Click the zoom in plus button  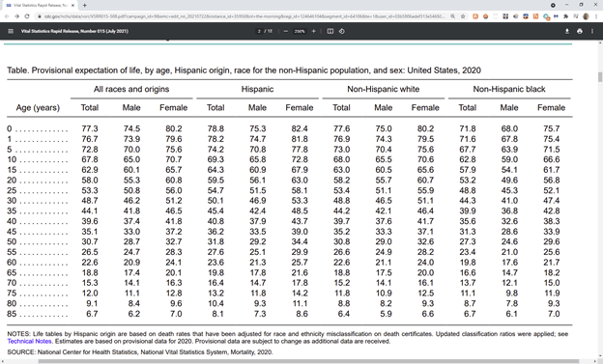coord(313,31)
